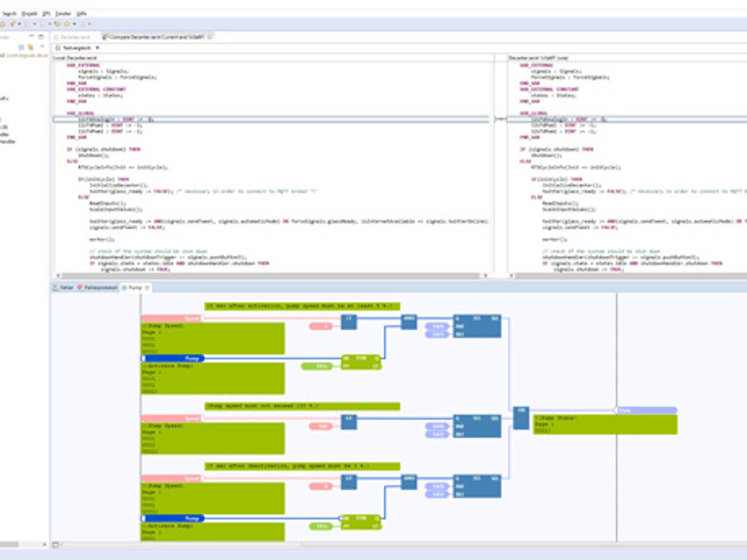Screen dimensions: 747x560
Task: Click the diff connector between compare panes
Action: (x=501, y=119)
